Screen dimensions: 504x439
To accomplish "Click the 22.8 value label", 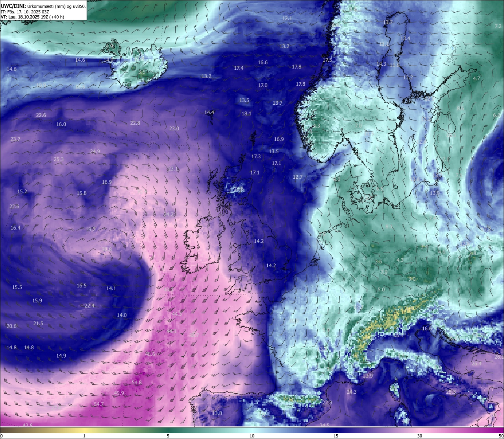I will pos(135,123).
